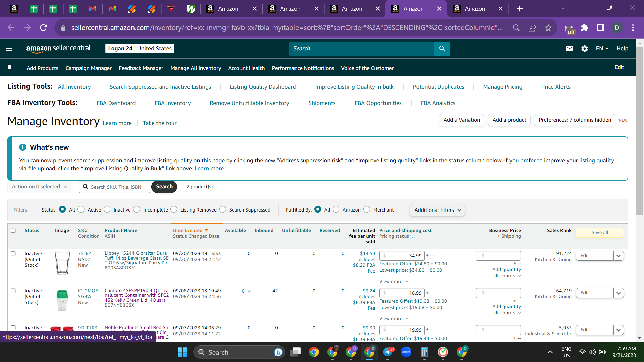Select Fulfilled By Amazon radio button
Viewport: 644px width, 362px height.
[336, 209]
